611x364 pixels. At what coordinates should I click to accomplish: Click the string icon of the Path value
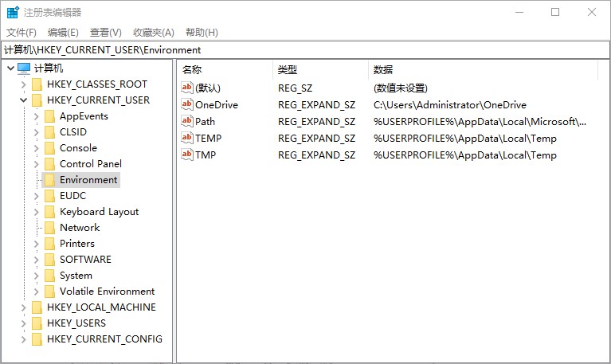tap(187, 121)
